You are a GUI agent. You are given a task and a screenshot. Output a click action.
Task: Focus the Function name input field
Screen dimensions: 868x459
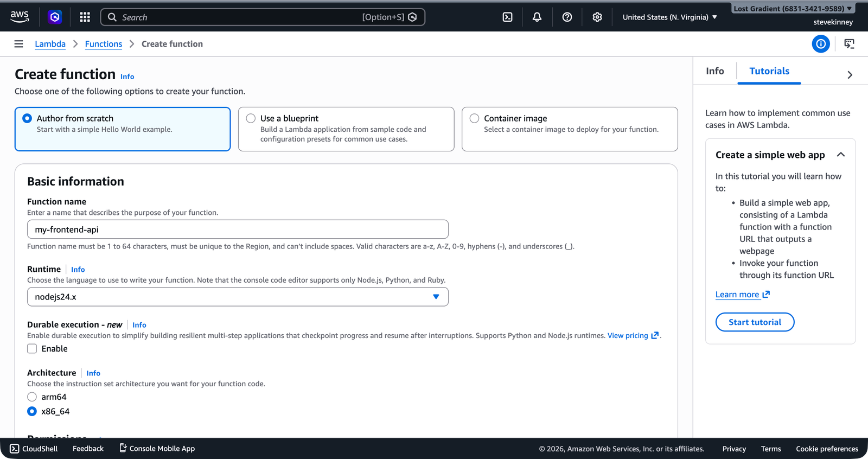tap(238, 229)
